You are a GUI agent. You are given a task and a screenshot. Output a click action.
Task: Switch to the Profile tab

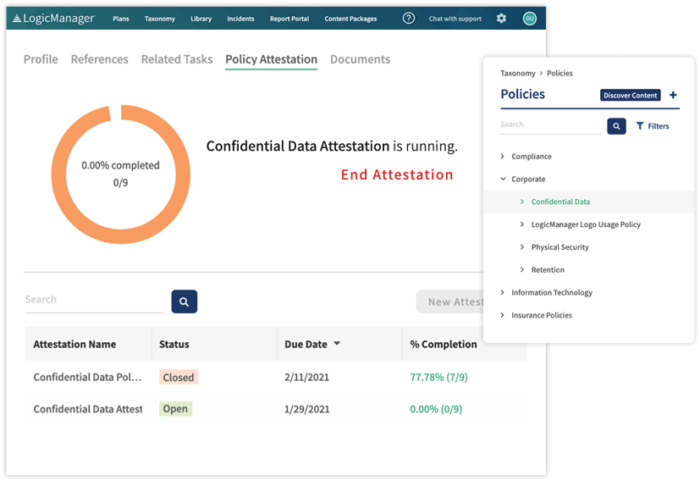(x=41, y=59)
